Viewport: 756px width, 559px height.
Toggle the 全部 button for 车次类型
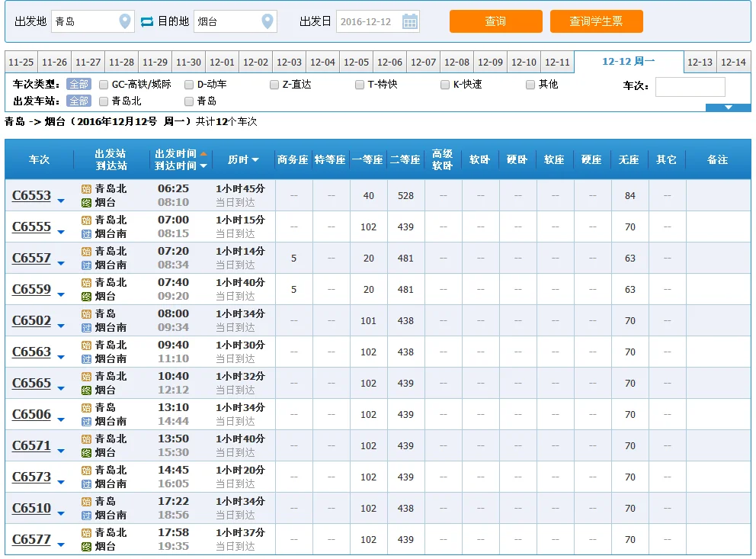point(79,84)
